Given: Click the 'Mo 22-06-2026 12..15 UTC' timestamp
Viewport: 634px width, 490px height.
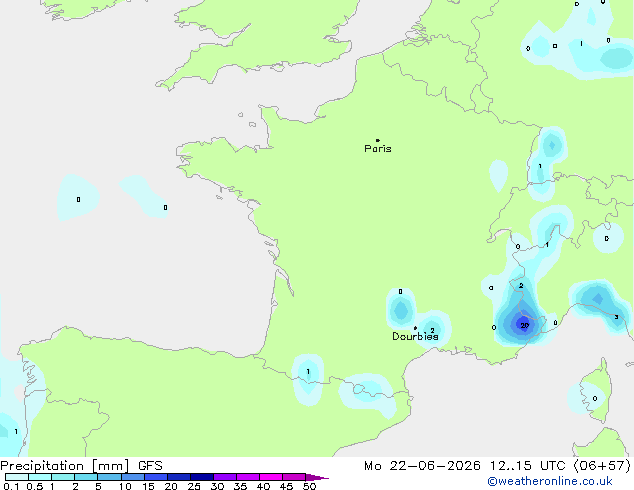Looking at the screenshot, I should click(x=465, y=466).
